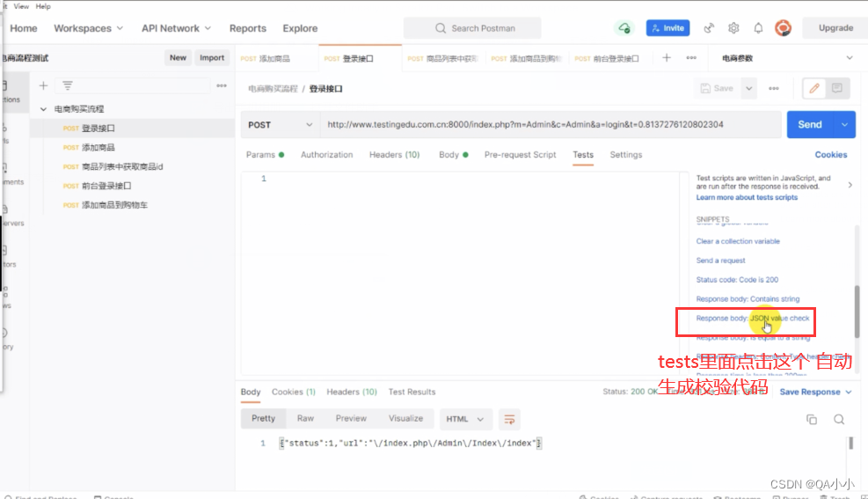Open request more actions ellipsis beside Save
The height and width of the screenshot is (499, 868).
[x=774, y=89]
